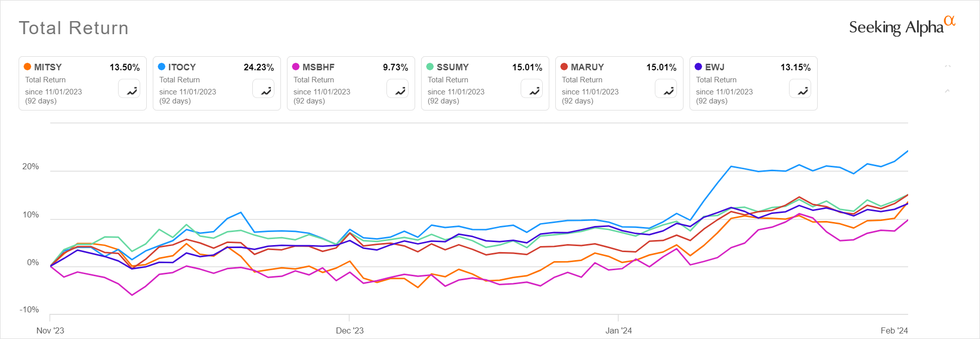Viewport: 980px width, 339px height.
Task: Select MARUY's chart icon
Action: click(x=665, y=89)
